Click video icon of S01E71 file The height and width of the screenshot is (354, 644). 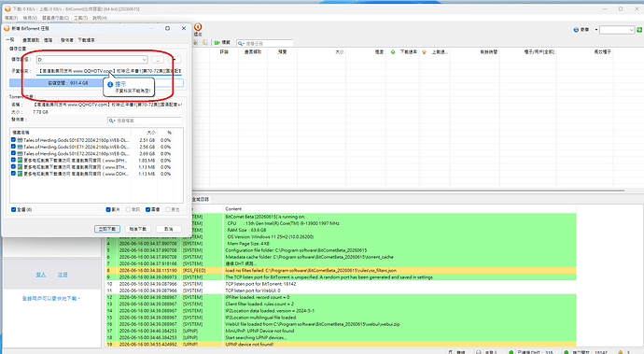tap(20, 147)
